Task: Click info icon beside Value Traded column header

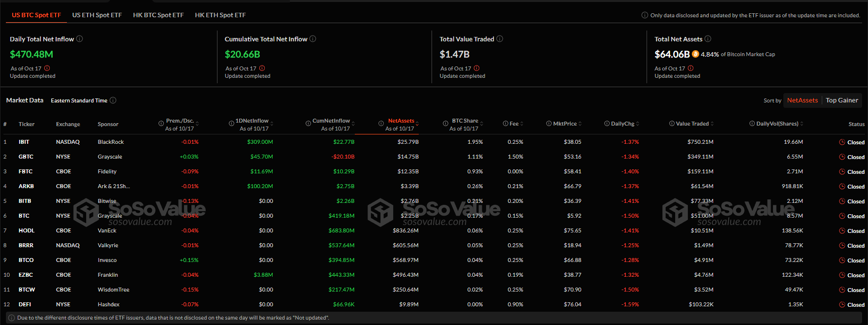Action: click(x=672, y=124)
